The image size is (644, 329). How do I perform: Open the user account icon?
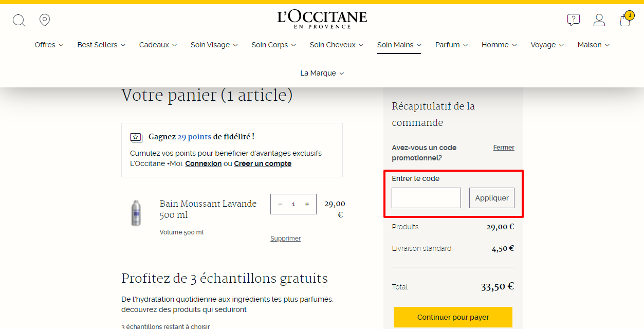coord(599,20)
